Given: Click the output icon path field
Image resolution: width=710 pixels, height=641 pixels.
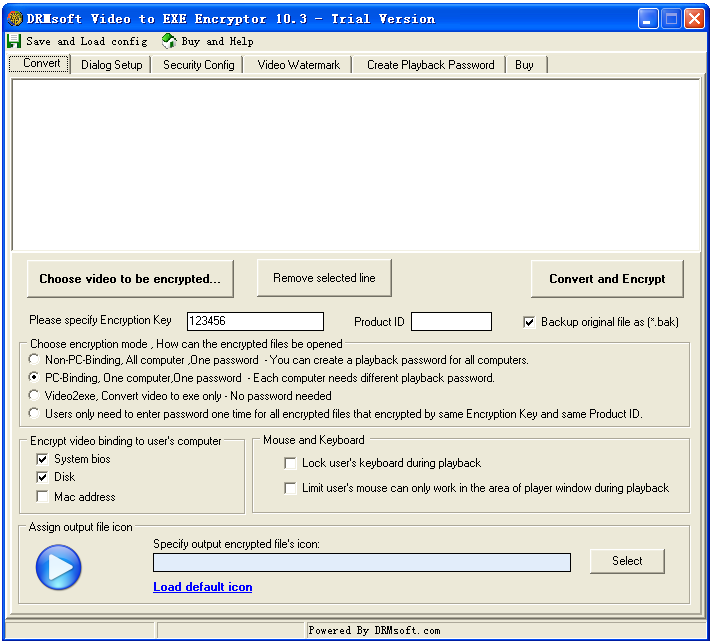Looking at the screenshot, I should pyautogui.click(x=362, y=562).
